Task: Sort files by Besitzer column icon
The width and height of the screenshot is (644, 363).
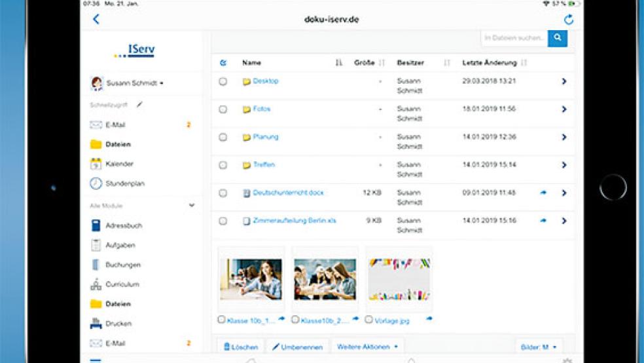Action: [x=447, y=62]
